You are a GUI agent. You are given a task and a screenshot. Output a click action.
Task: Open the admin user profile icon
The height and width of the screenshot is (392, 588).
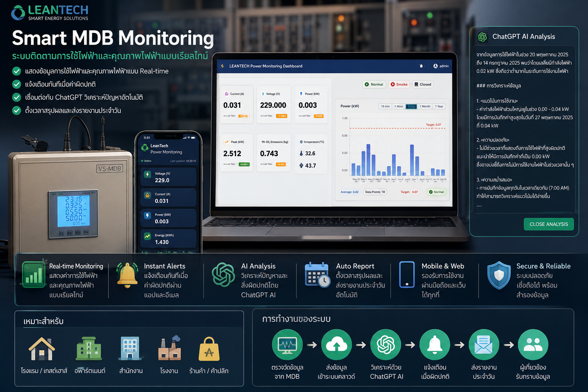(x=436, y=66)
